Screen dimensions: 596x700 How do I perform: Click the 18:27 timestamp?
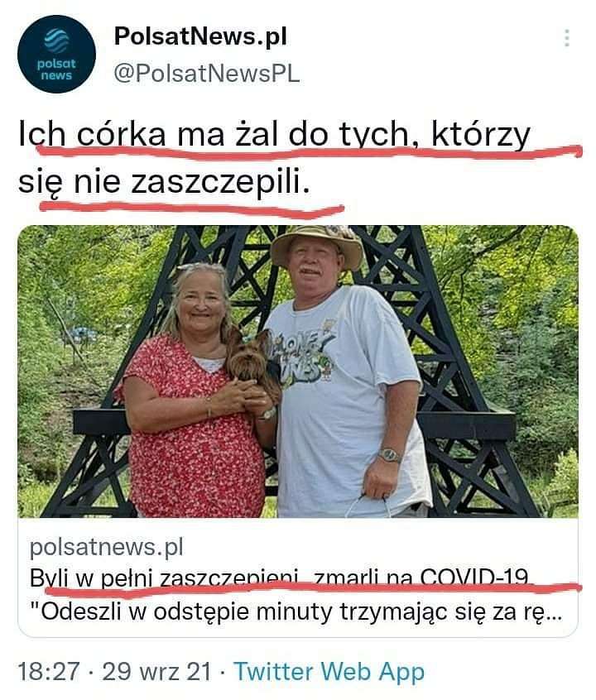click(x=49, y=671)
